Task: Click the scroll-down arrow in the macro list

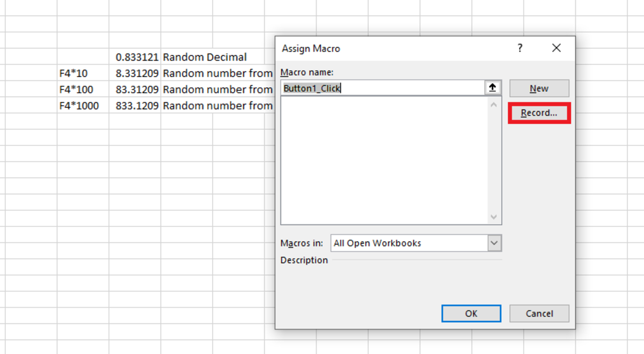Action: coord(493,217)
